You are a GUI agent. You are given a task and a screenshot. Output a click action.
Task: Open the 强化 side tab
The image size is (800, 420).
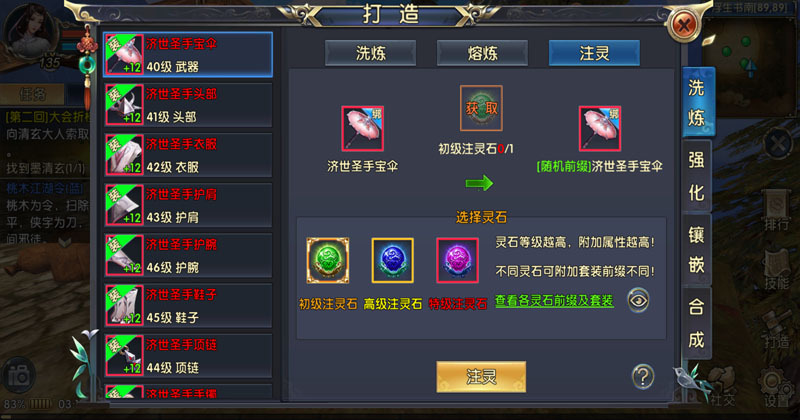coord(696,176)
